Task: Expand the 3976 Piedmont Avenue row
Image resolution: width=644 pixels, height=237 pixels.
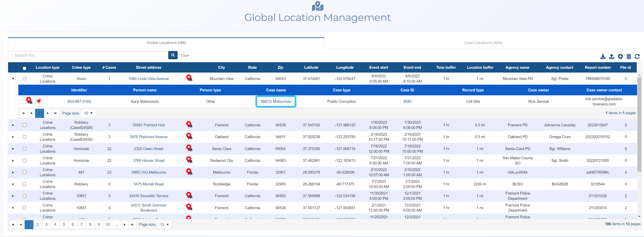Action: (13, 137)
